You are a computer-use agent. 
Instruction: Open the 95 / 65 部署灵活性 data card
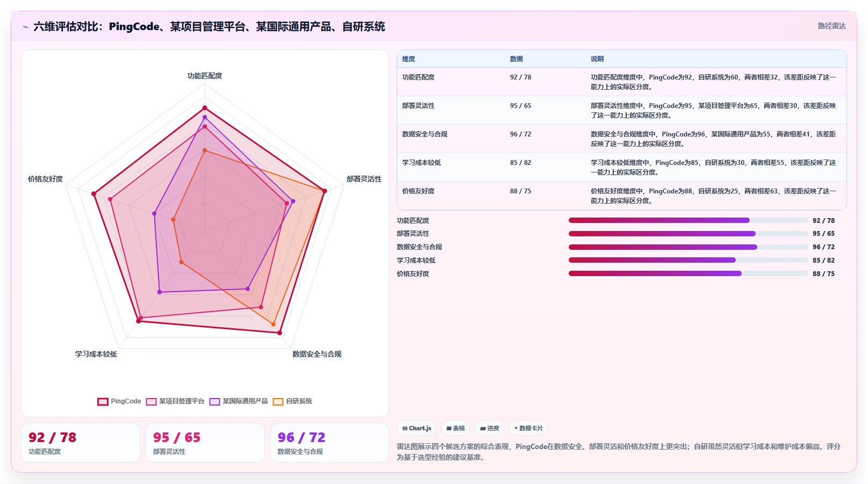[x=205, y=443]
